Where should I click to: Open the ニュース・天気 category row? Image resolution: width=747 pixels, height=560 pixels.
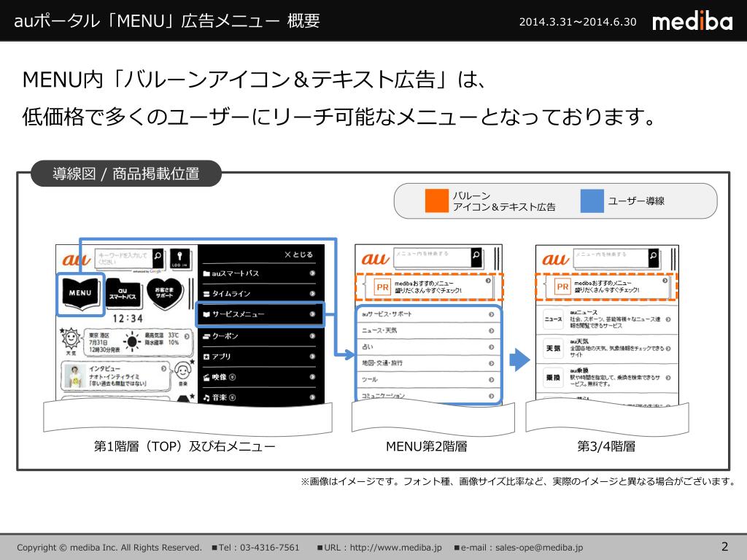pos(428,330)
